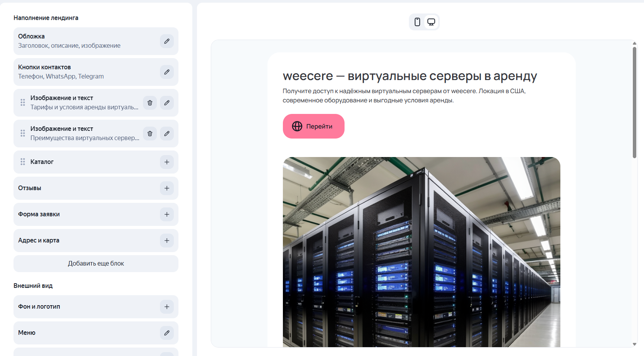Delete the Тарифы и условия block with trash icon
Image resolution: width=644 pixels, height=356 pixels.
pyautogui.click(x=150, y=103)
